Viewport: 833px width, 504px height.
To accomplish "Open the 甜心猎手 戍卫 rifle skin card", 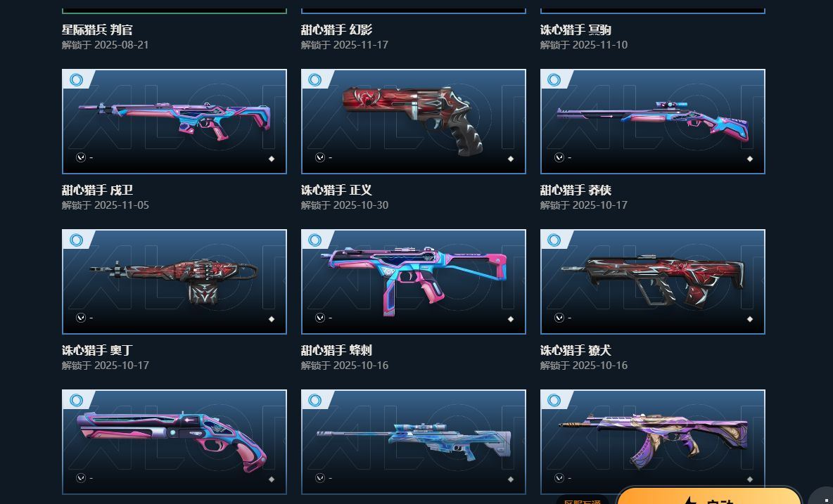I will [174, 122].
